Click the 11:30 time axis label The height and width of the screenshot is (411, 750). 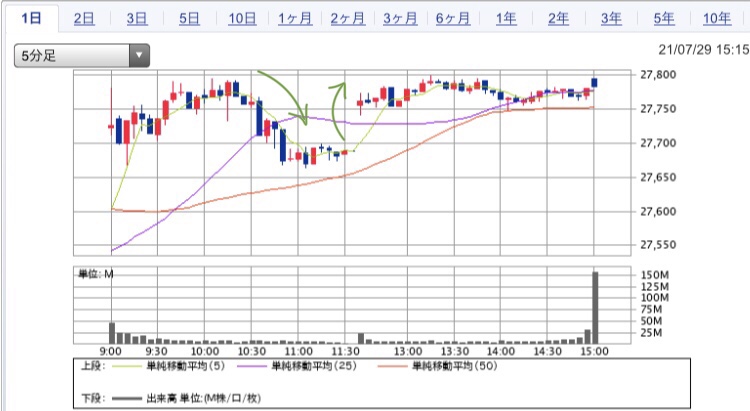pyautogui.click(x=345, y=352)
